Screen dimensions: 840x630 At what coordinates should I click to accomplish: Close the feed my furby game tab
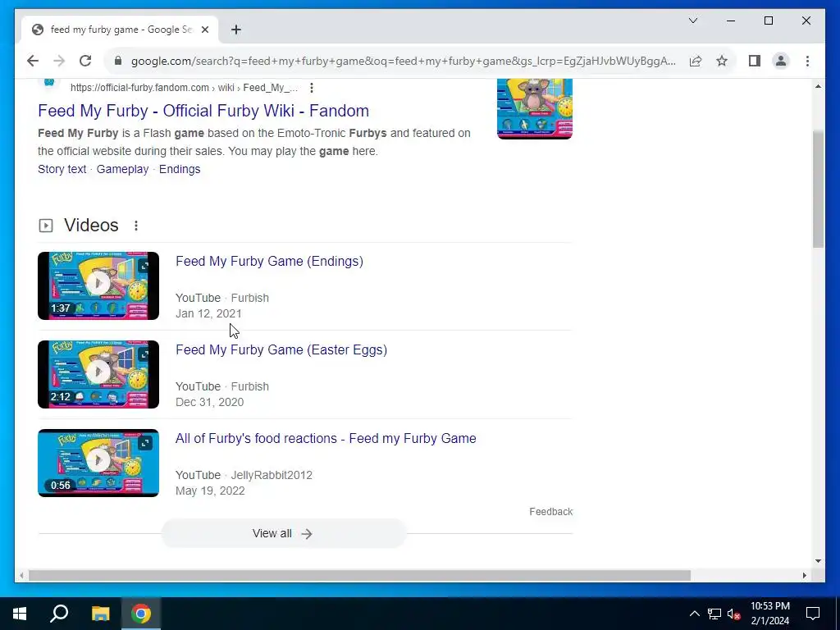click(x=204, y=30)
